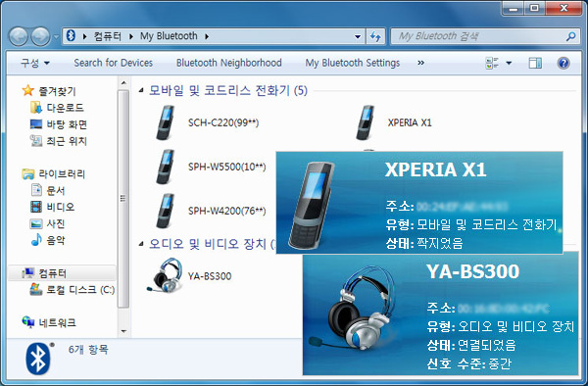Open Bluetooth Neighborhood

[x=229, y=63]
